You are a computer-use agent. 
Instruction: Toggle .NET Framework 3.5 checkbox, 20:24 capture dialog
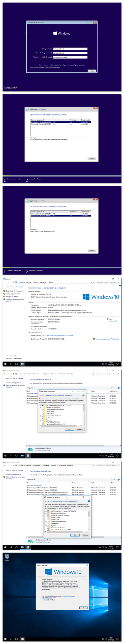(42, 406)
